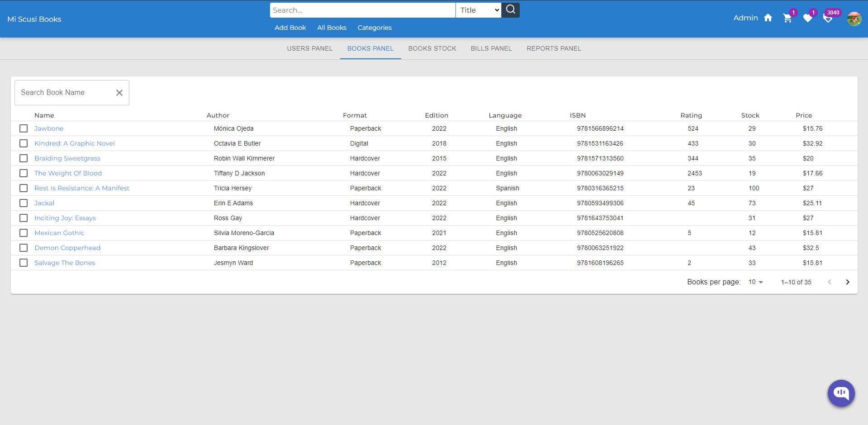Open The Weight Of Blood link
Viewport: 868px width, 425px height.
(x=68, y=173)
